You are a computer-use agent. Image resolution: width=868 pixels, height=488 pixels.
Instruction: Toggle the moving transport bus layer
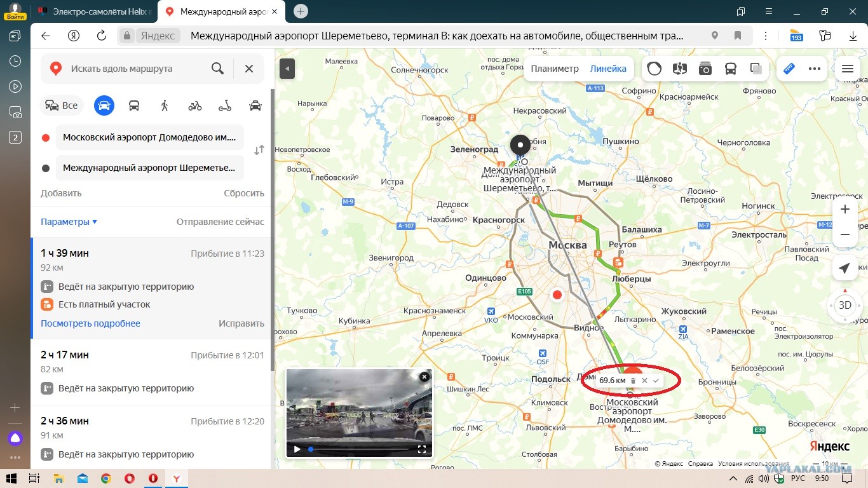coord(731,69)
